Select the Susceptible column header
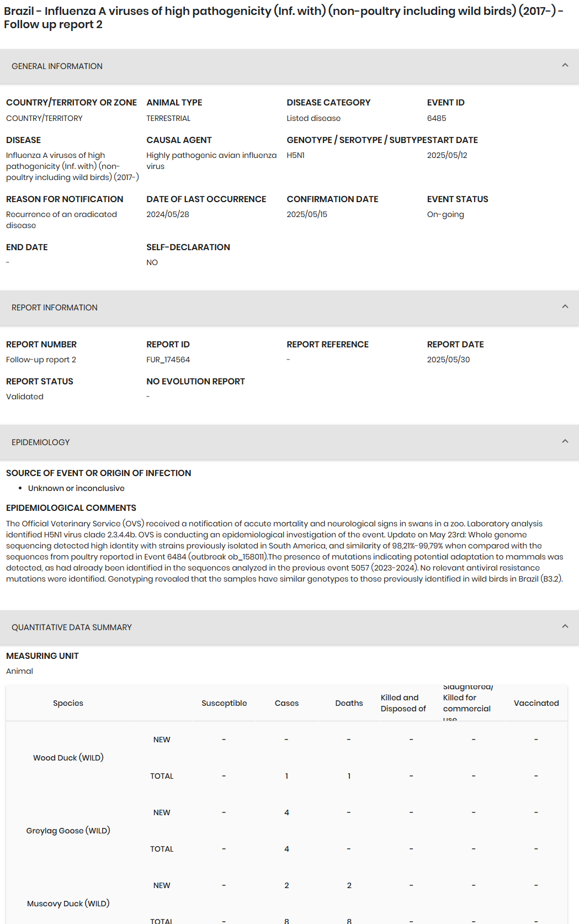This screenshot has width=579, height=924. pos(224,703)
